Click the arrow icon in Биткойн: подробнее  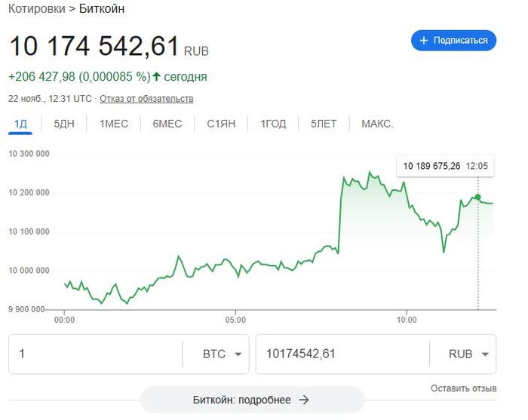pos(304,400)
